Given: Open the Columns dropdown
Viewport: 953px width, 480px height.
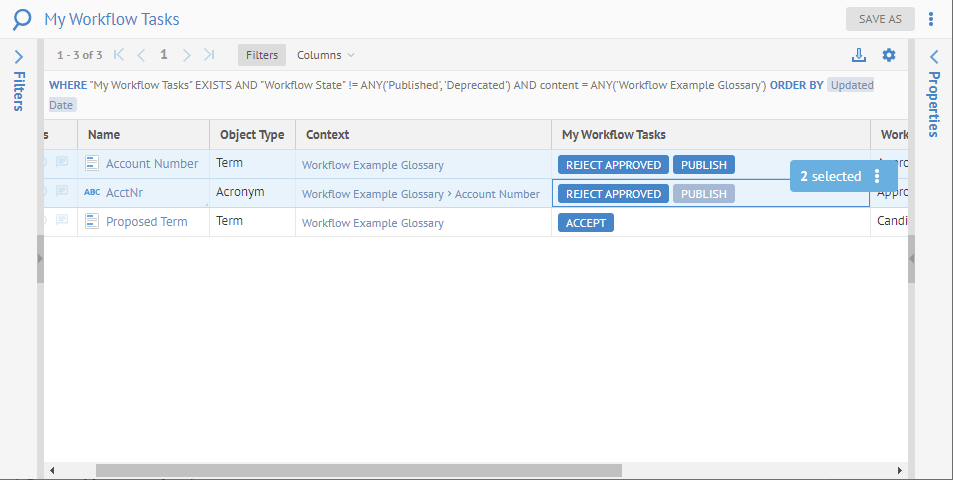Looking at the screenshot, I should pyautogui.click(x=326, y=55).
